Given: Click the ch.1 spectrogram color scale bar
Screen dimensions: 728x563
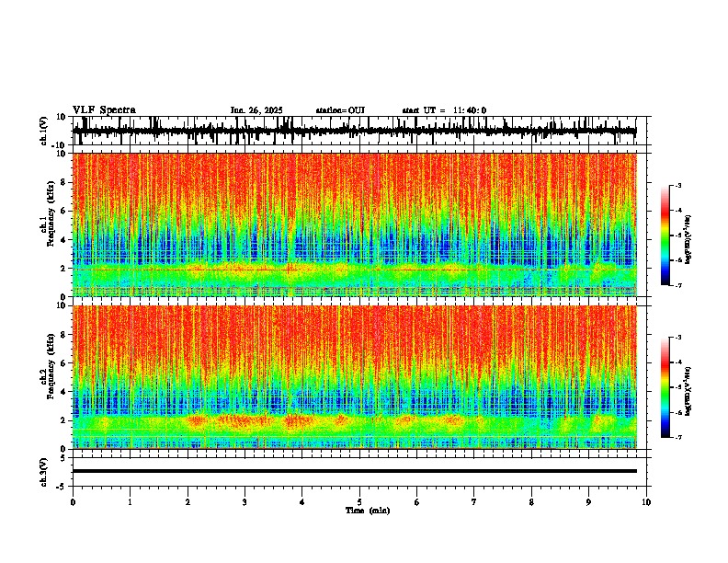Looking at the screenshot, I should (x=665, y=236).
